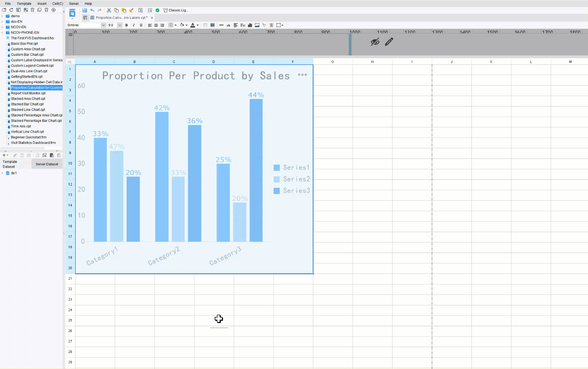Image resolution: width=588 pixels, height=369 pixels.
Task: Open chart options three-dot menu
Action: point(302,75)
